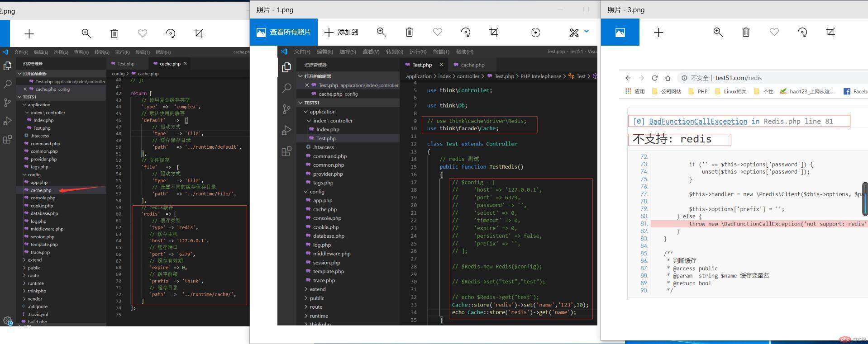Collapse the config folder in 1.png explorer
868x344 pixels.
[306, 192]
